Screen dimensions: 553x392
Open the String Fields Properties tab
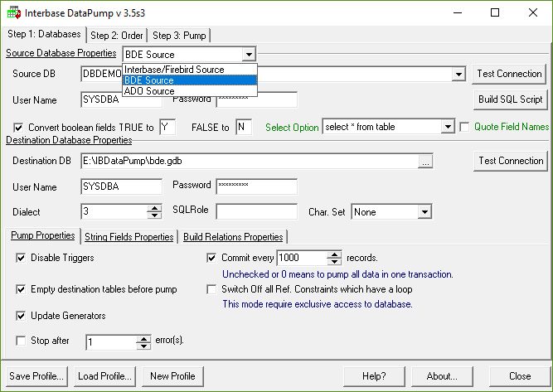coord(129,237)
